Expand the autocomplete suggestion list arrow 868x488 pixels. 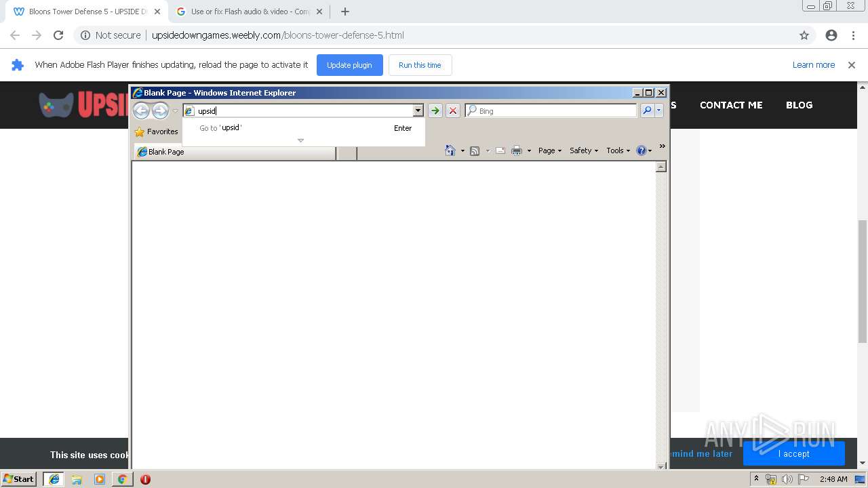click(300, 140)
